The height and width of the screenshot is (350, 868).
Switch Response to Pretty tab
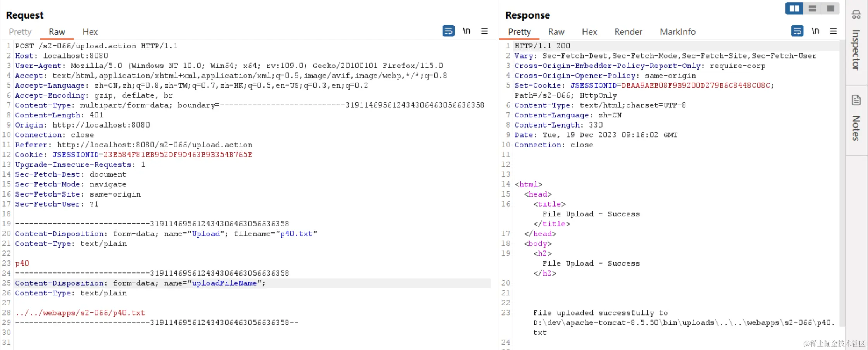click(519, 32)
